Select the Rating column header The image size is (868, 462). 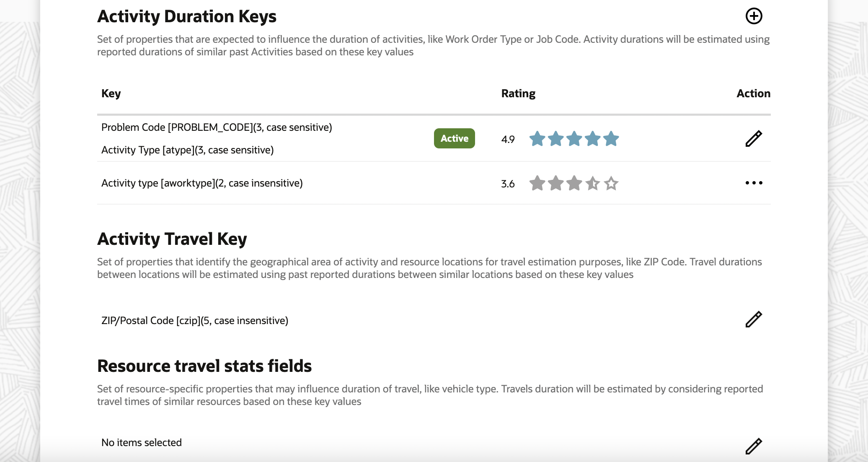click(518, 93)
